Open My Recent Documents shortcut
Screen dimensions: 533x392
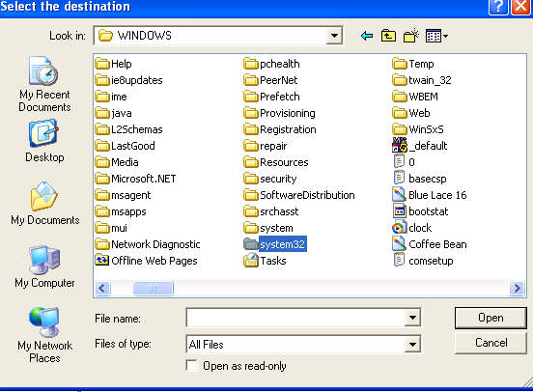pyautogui.click(x=44, y=84)
